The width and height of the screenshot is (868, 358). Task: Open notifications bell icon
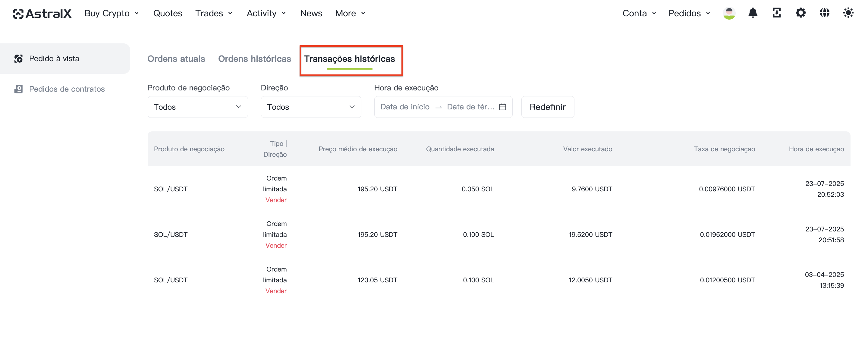[x=753, y=13]
